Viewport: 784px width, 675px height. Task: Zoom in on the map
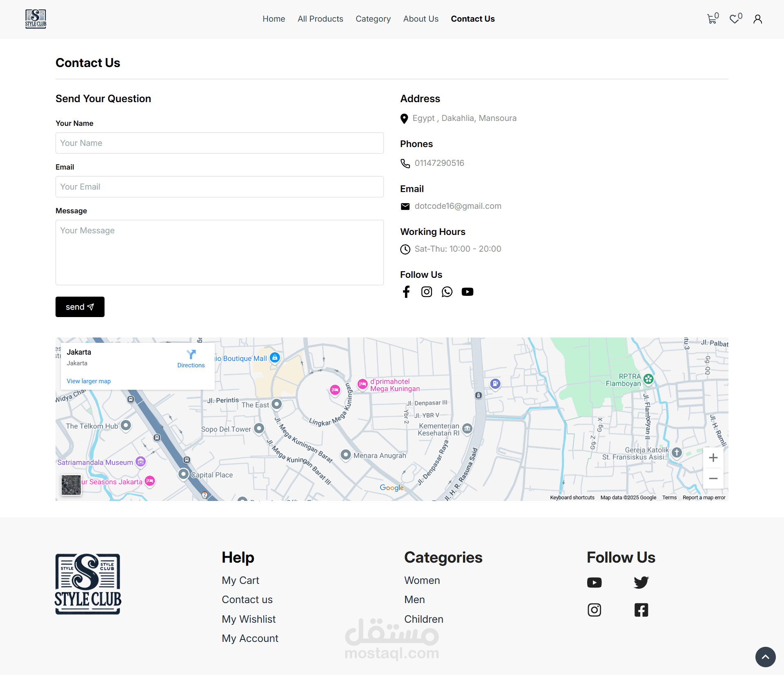point(713,458)
